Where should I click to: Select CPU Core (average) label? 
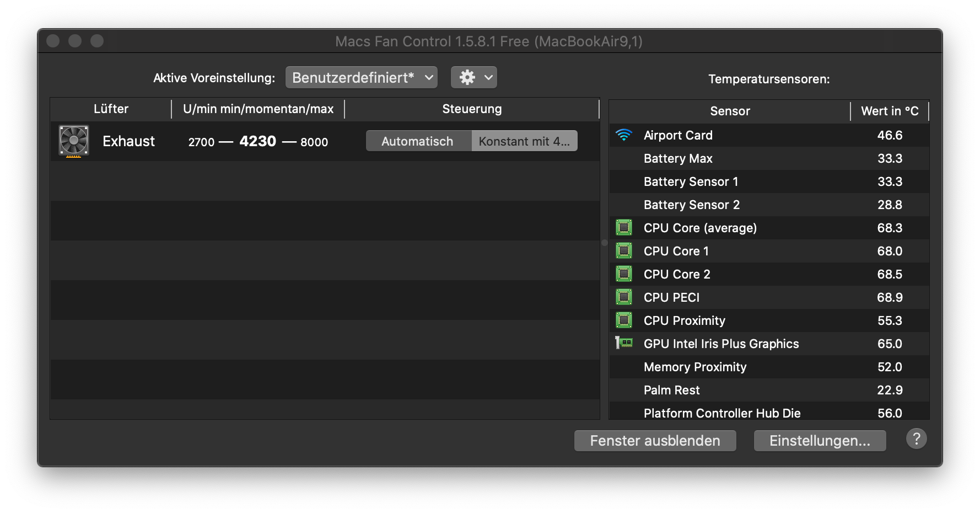700,228
